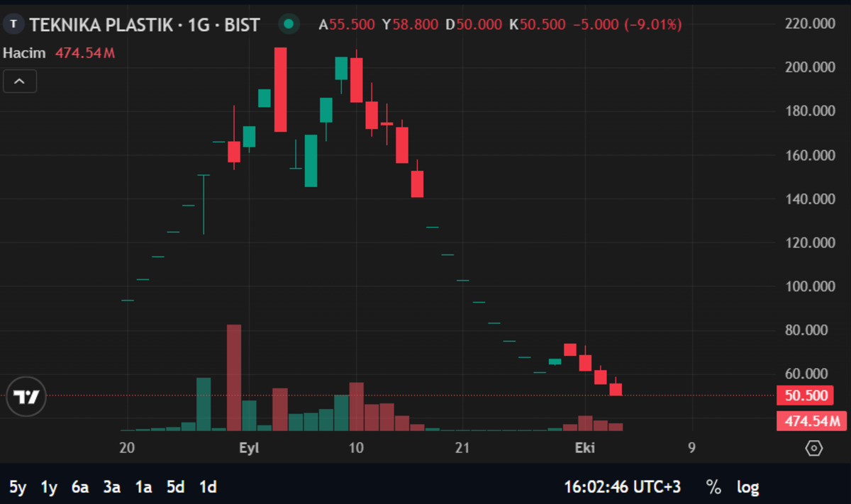
Task: Click the 50.500 current price label
Action: tap(805, 396)
